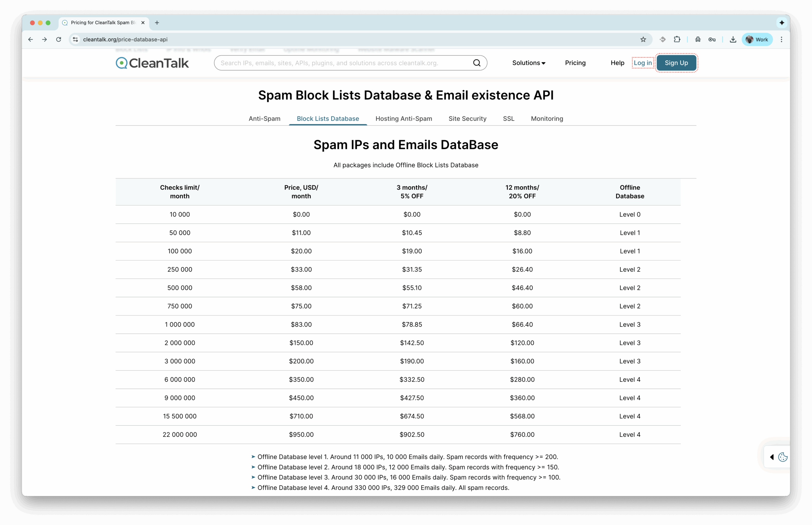Focus the CleanTalk search input field

(341, 63)
